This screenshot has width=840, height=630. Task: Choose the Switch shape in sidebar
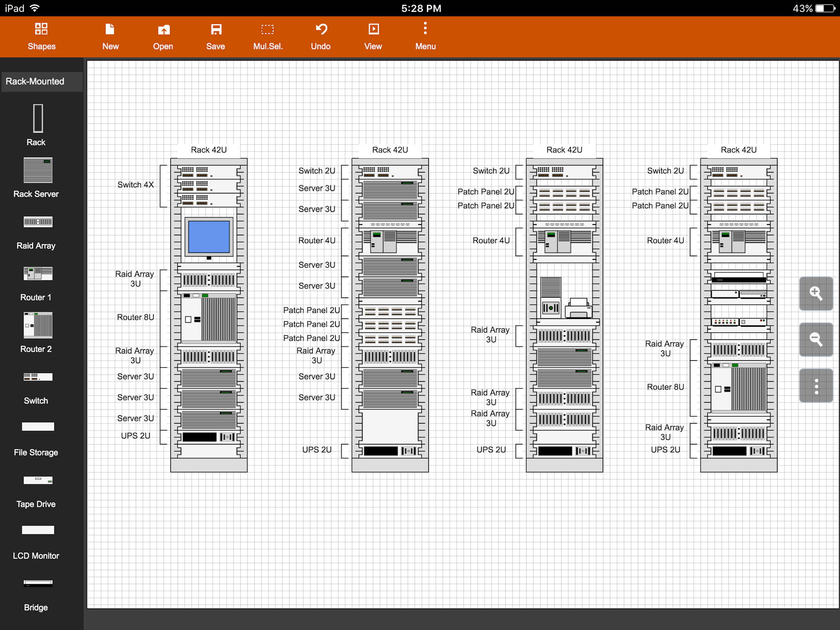pos(38,377)
